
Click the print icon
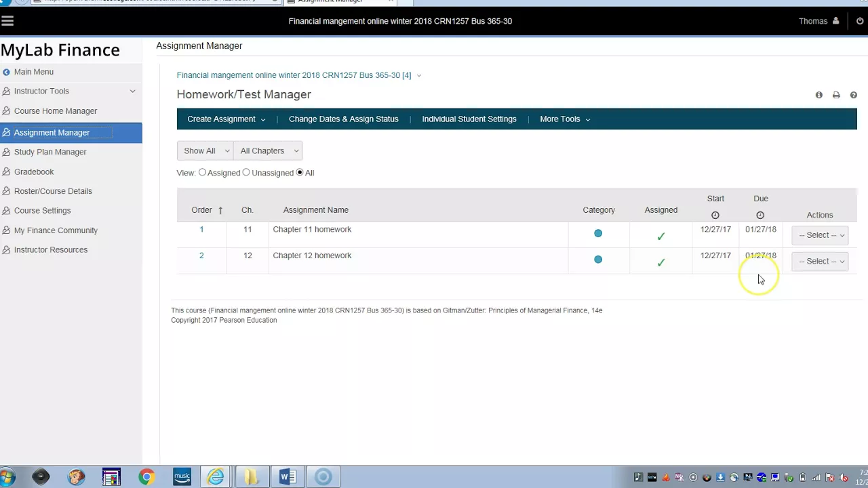pyautogui.click(x=836, y=96)
